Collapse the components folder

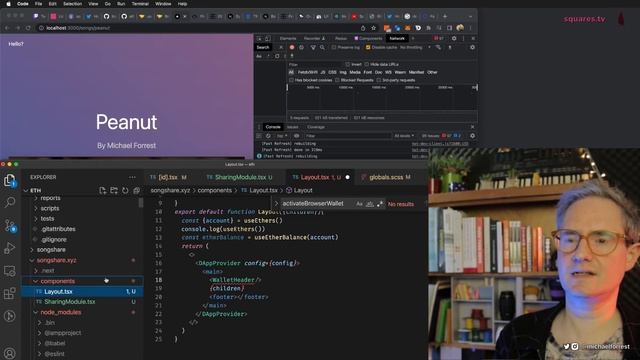point(58,281)
